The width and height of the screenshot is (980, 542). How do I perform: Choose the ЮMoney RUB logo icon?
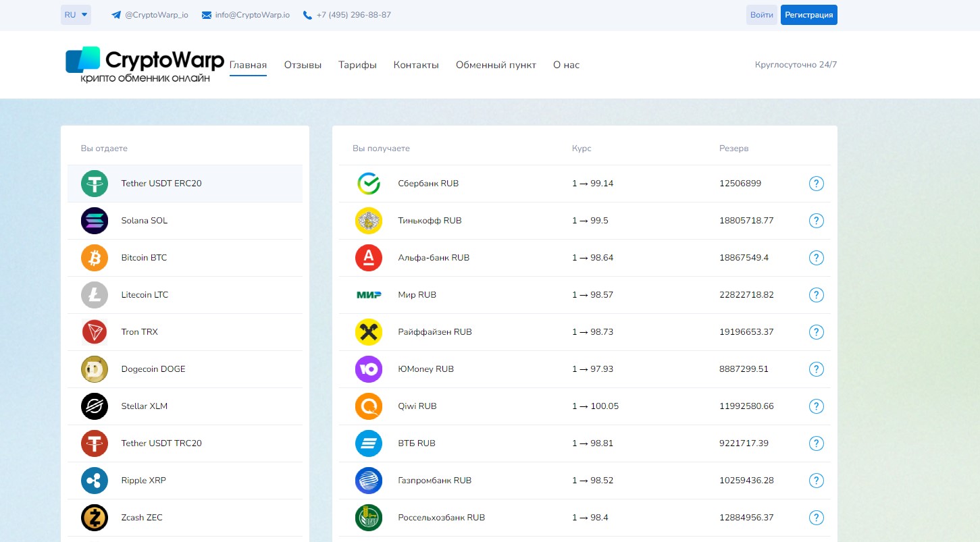[x=369, y=369]
